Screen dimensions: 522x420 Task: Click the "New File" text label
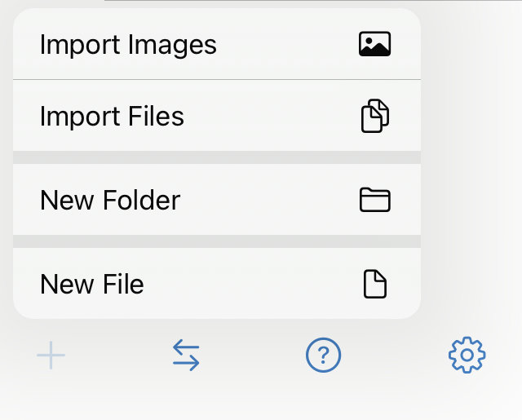click(x=92, y=284)
